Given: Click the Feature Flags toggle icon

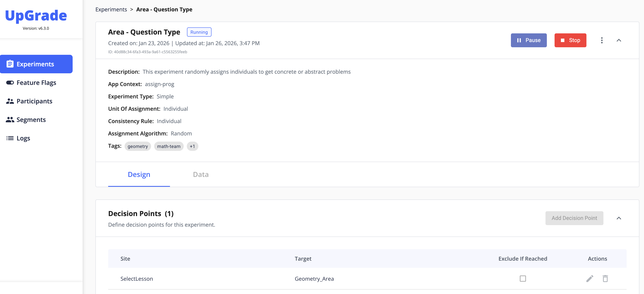Looking at the screenshot, I should click(10, 83).
